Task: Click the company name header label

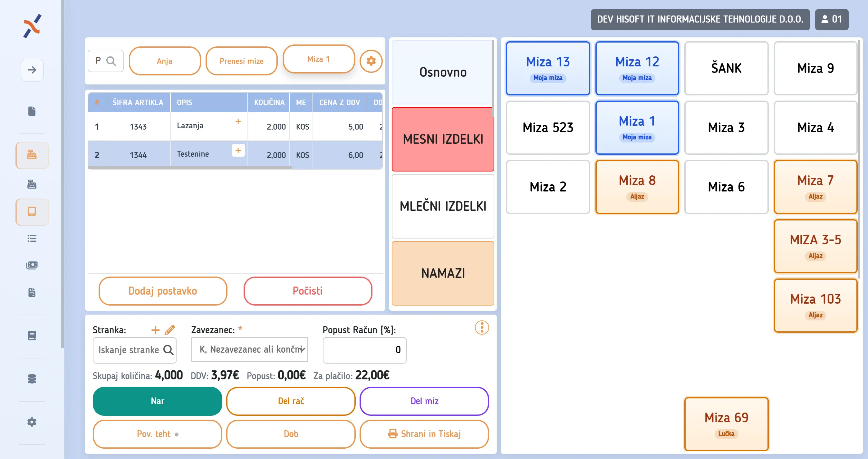Action: click(700, 19)
